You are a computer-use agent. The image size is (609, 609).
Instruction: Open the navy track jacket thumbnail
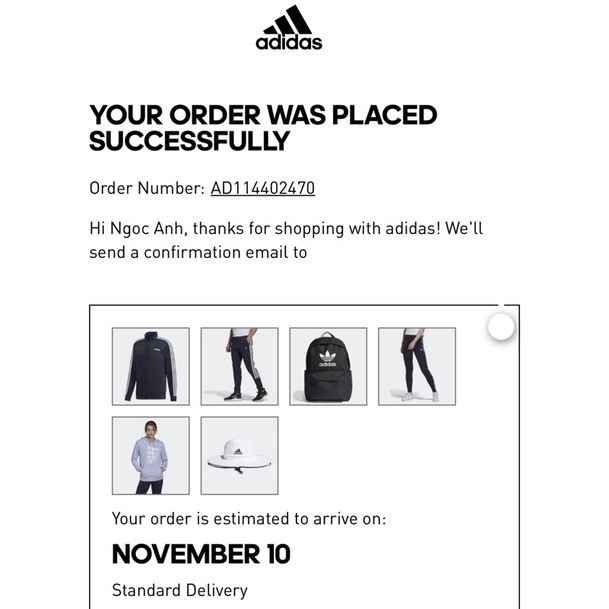tap(150, 366)
